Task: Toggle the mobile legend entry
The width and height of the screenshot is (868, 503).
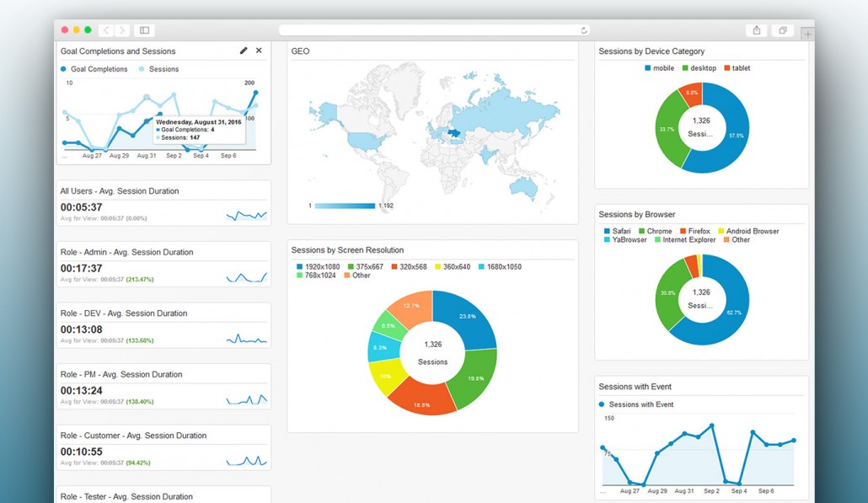Action: point(659,68)
